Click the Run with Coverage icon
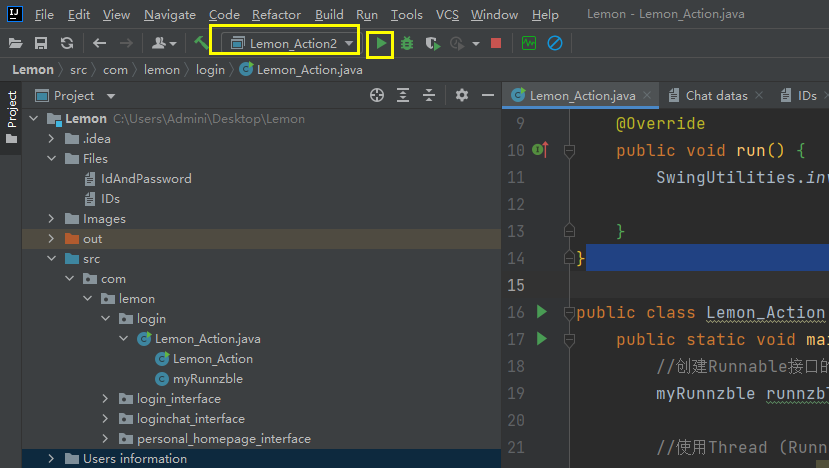Viewport: 829px width, 468px height. click(x=433, y=43)
